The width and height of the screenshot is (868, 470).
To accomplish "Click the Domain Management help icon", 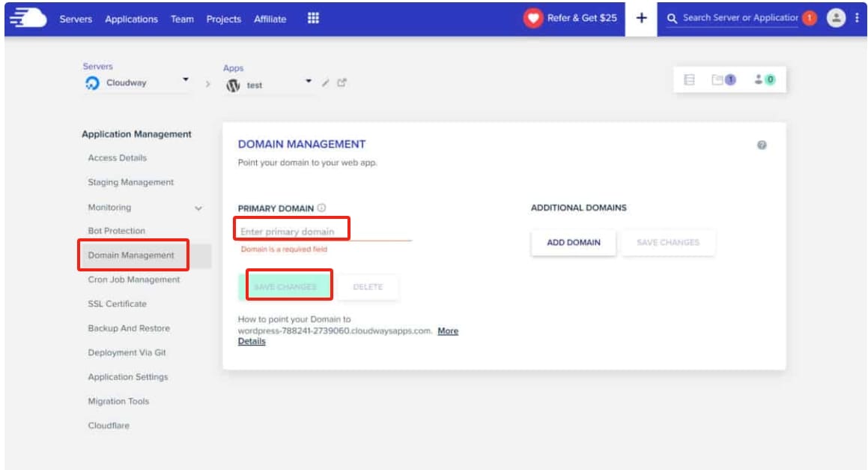I will coord(762,145).
